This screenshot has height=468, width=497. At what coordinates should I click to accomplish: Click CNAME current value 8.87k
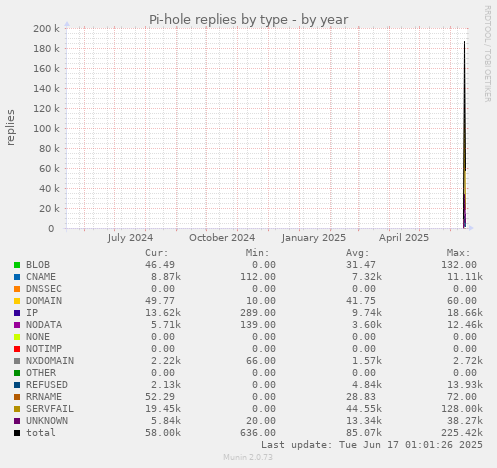[x=166, y=277]
